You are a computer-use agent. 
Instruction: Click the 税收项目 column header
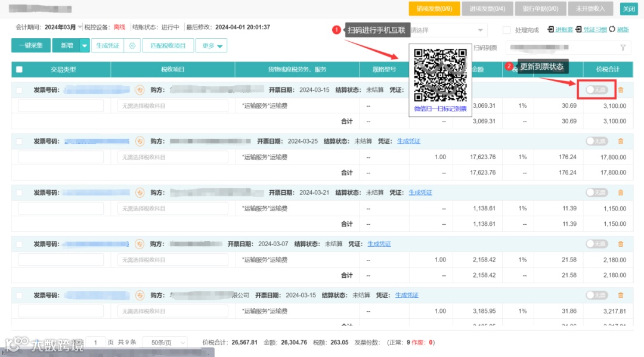(x=173, y=69)
